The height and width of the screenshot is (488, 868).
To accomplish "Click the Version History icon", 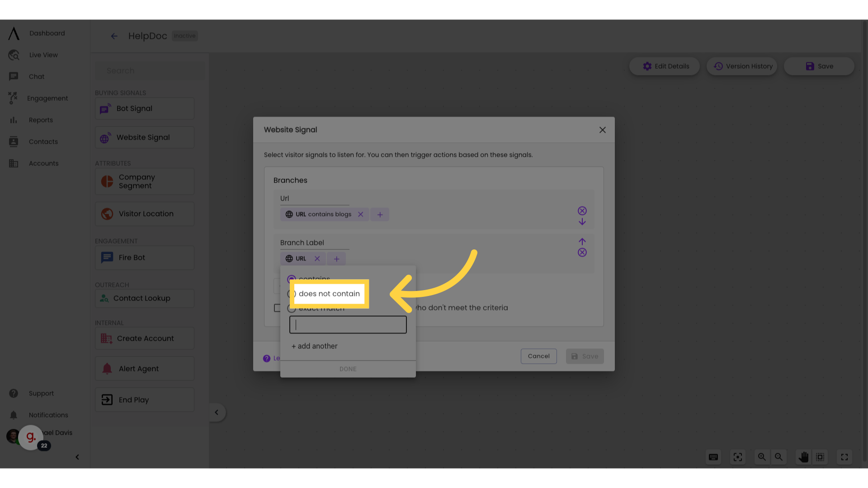I will point(718,66).
